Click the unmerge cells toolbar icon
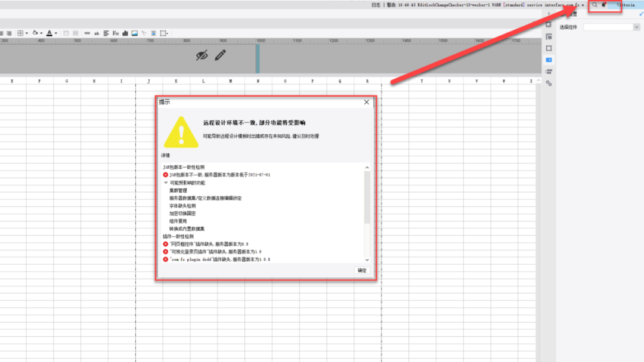The image size is (644, 362). [76, 33]
